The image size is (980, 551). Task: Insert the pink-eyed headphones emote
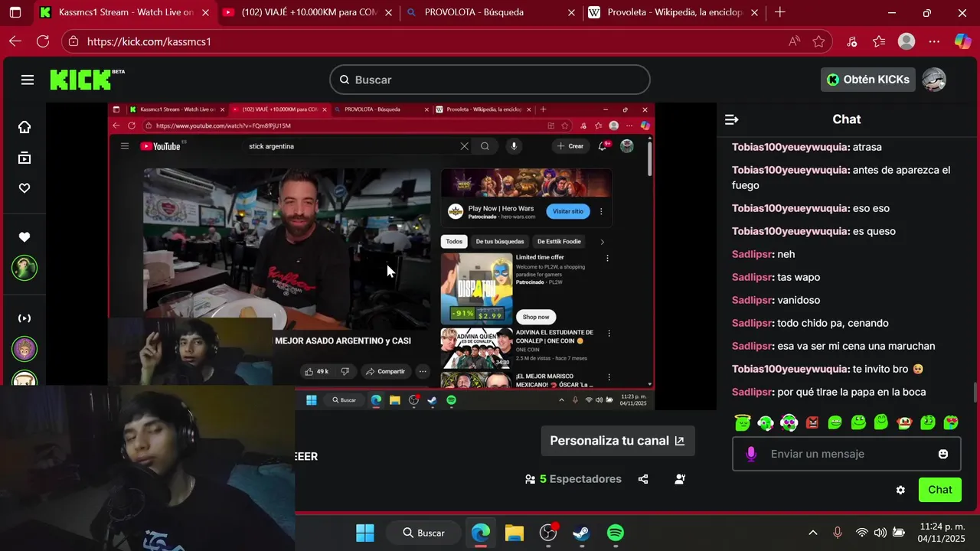(x=789, y=422)
